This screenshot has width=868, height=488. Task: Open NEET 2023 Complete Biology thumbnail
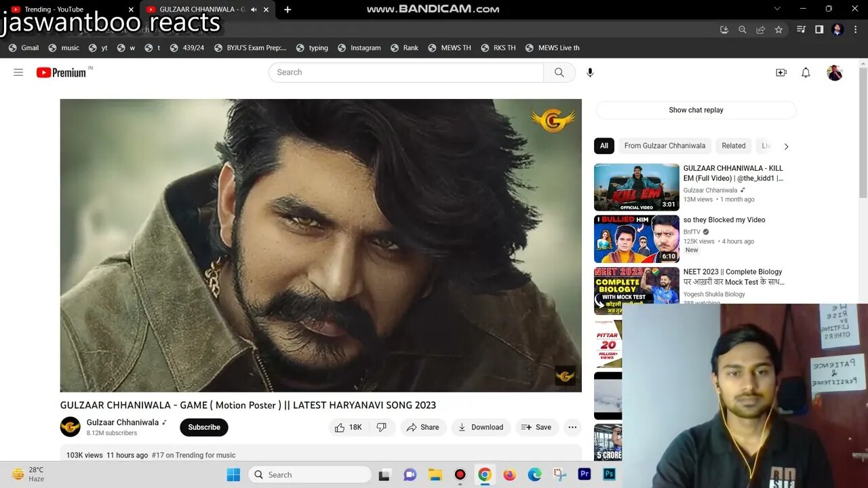pos(637,291)
